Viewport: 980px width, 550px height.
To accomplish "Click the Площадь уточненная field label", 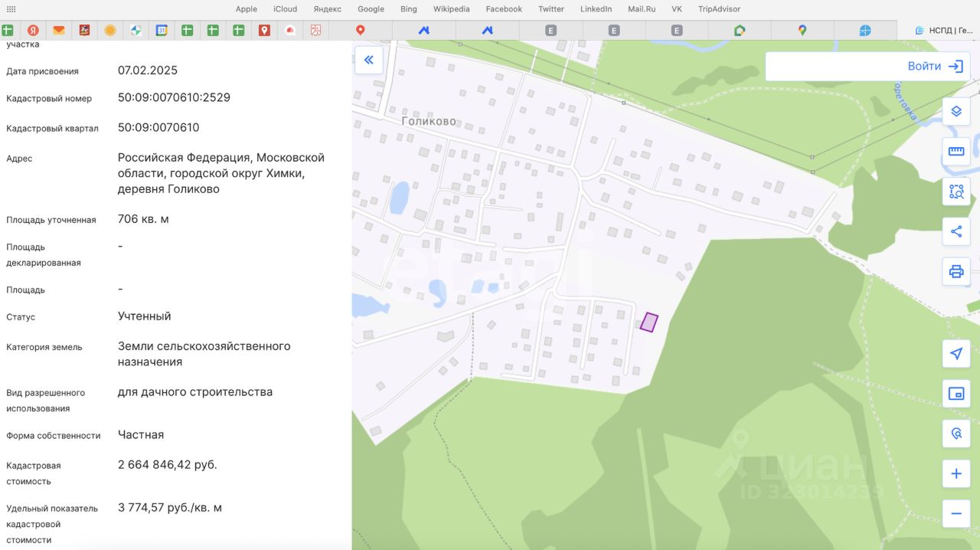I will pyautogui.click(x=51, y=220).
